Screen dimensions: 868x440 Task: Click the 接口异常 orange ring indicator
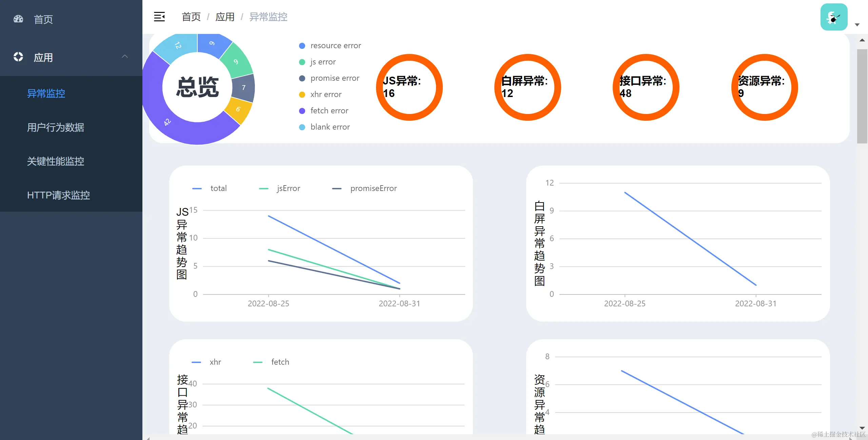pyautogui.click(x=646, y=87)
